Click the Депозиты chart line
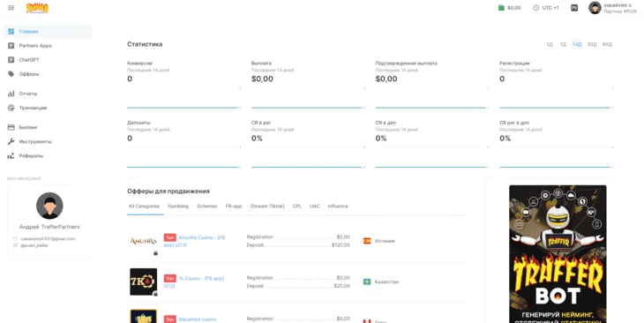 click(183, 167)
